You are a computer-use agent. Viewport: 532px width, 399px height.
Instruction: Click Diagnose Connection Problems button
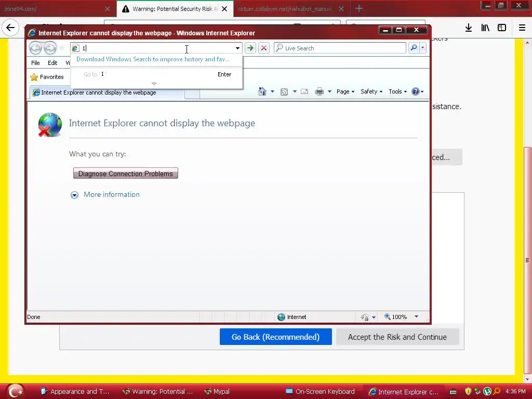pyautogui.click(x=126, y=174)
